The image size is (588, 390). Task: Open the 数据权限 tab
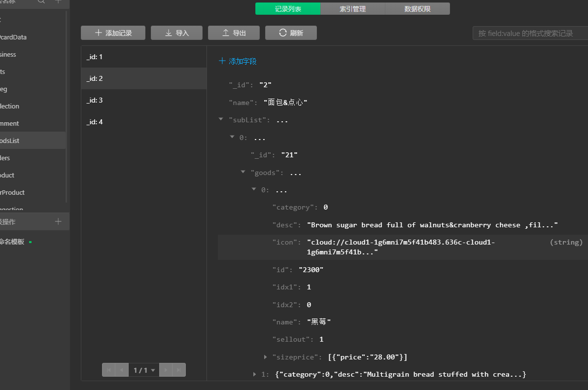417,8
